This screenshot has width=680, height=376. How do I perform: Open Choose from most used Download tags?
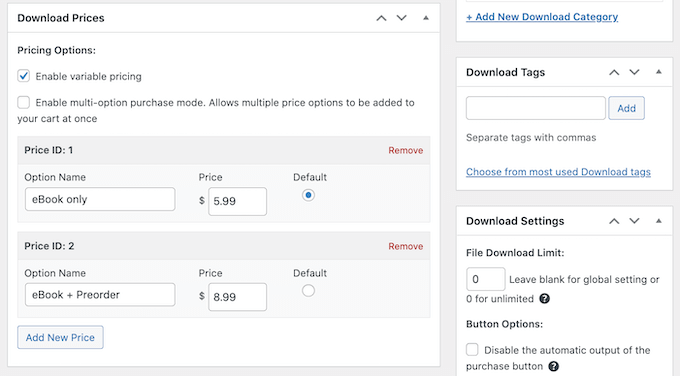pos(558,172)
